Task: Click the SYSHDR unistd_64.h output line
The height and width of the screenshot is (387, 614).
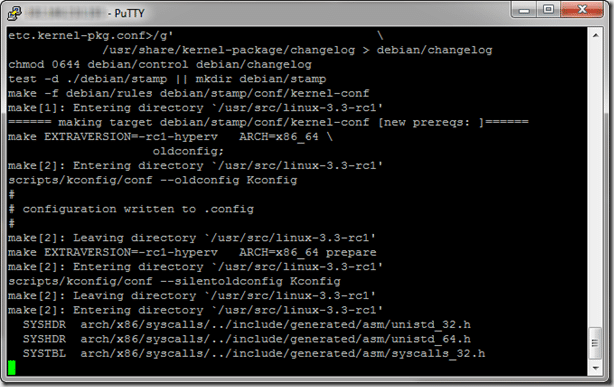Action: click(247, 339)
